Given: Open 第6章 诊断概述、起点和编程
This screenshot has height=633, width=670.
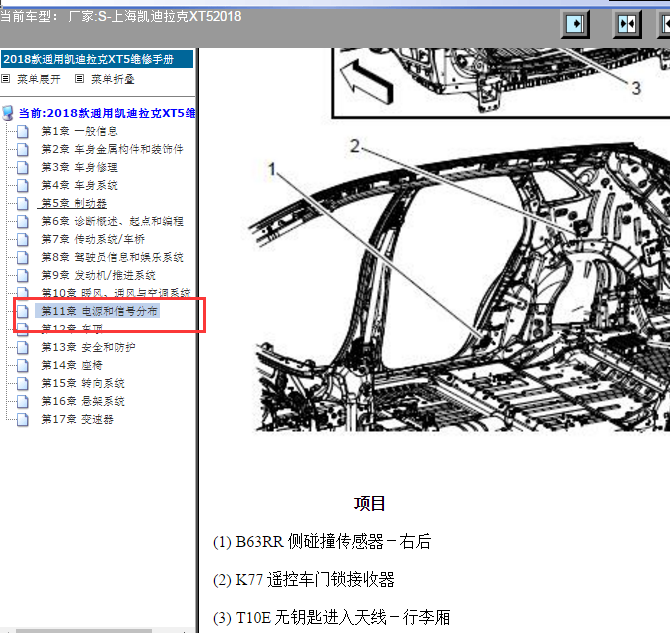Looking at the screenshot, I should [112, 221].
